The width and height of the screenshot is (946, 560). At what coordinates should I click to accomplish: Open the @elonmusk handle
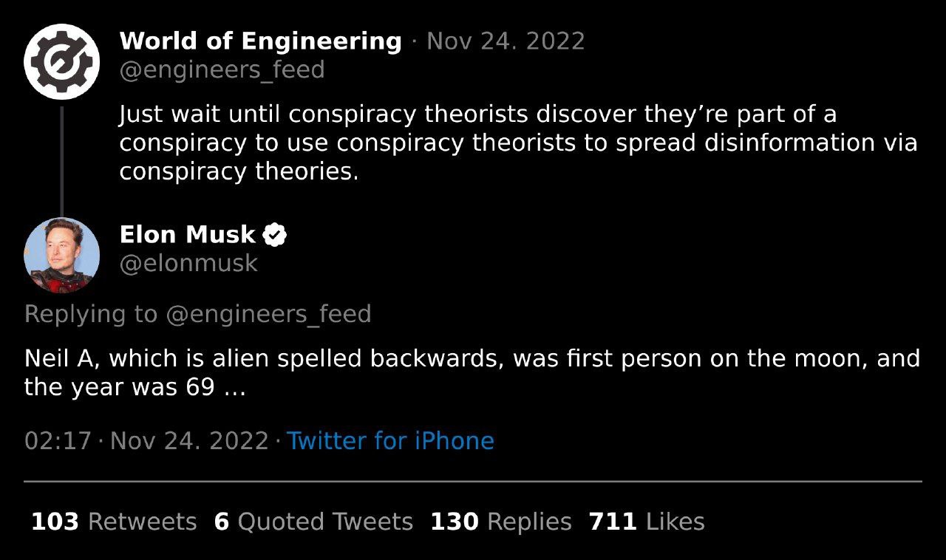tap(188, 264)
